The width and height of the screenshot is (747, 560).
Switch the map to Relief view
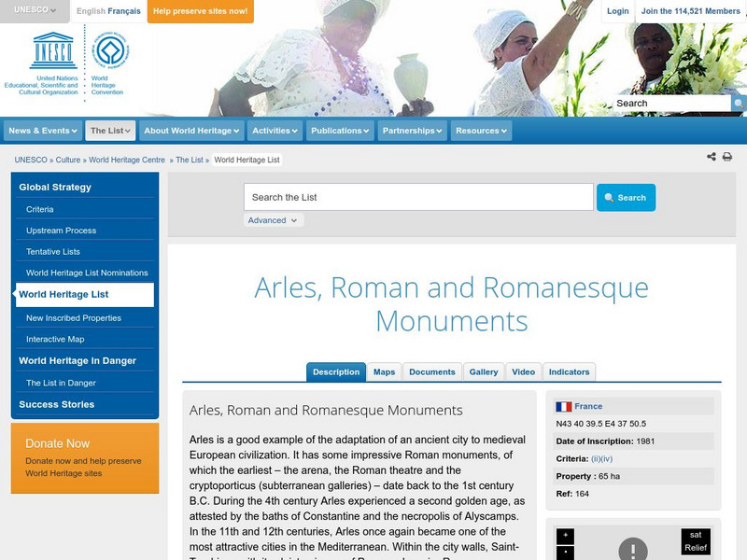tap(696, 548)
